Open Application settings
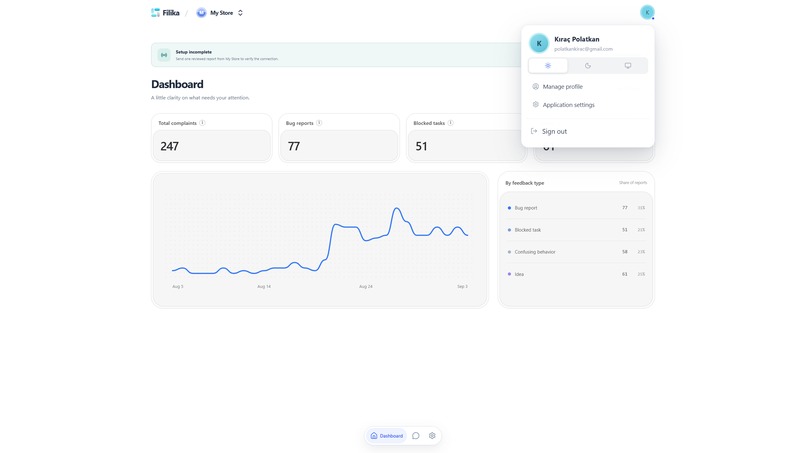The image size is (806, 453). pyautogui.click(x=588, y=104)
